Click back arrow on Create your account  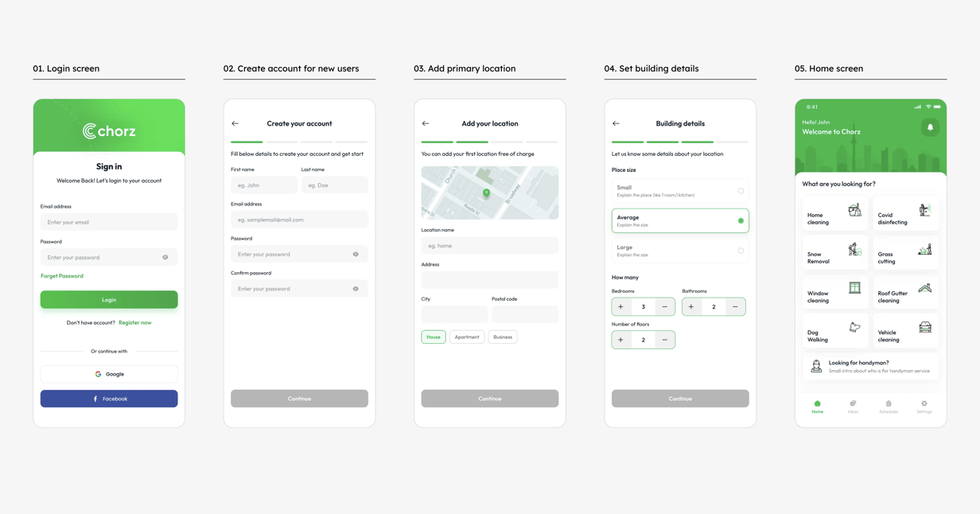point(235,123)
